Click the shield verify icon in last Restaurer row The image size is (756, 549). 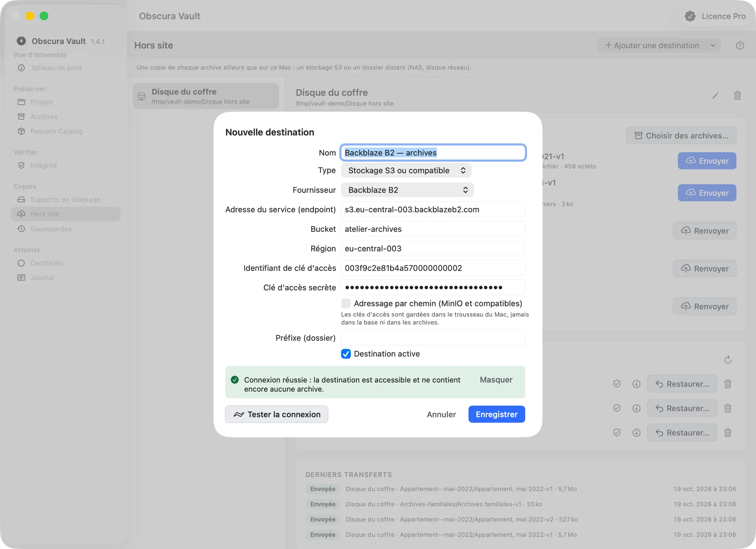pos(617,433)
